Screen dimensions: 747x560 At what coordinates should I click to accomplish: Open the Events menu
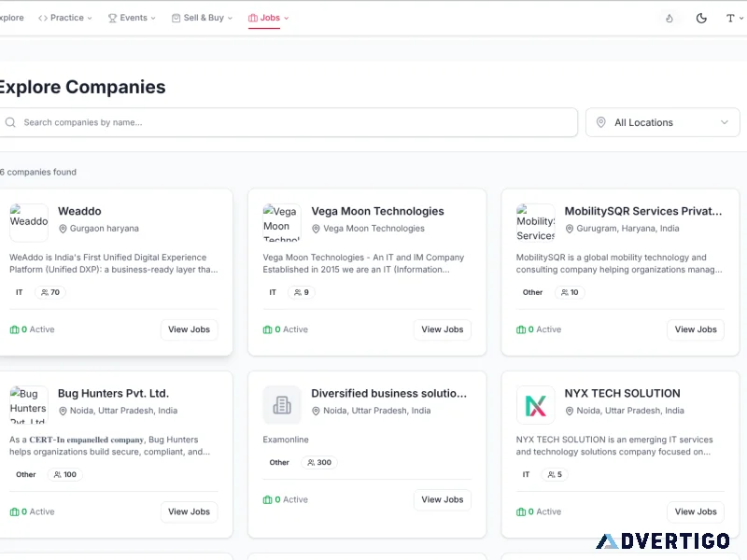tap(132, 18)
